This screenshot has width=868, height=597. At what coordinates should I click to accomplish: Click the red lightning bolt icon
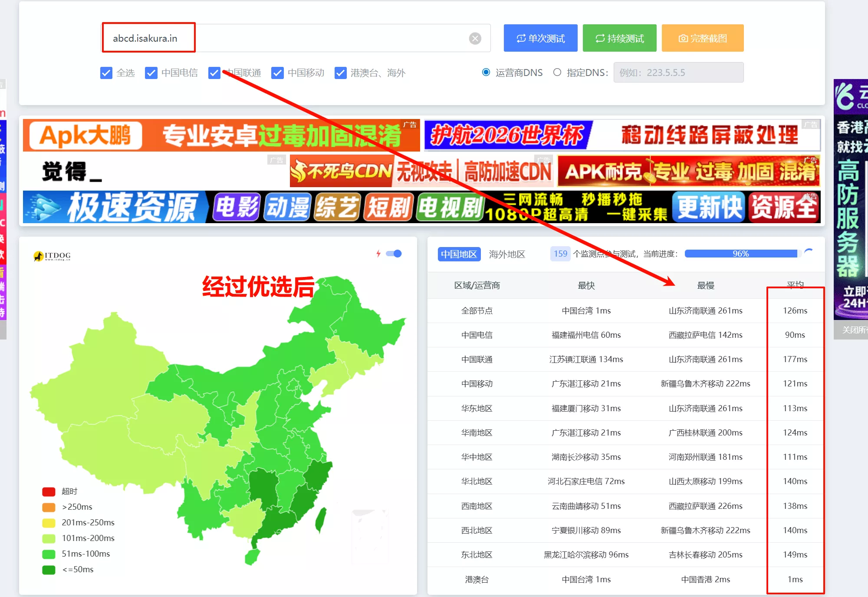(x=378, y=254)
